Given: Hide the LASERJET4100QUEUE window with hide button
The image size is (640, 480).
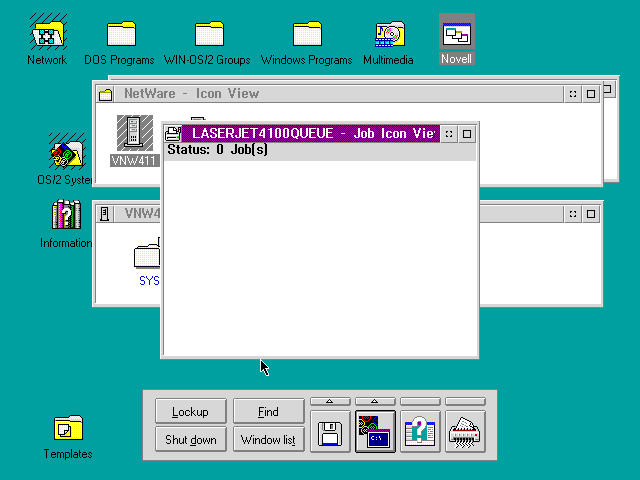Looking at the screenshot, I should point(449,134).
